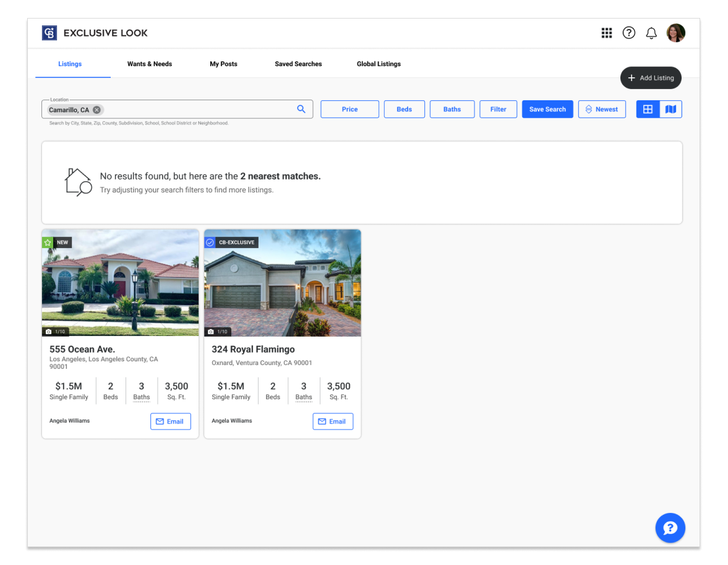
Task: Click photo counter on 555 Ocean Ave. image
Action: [x=56, y=332]
